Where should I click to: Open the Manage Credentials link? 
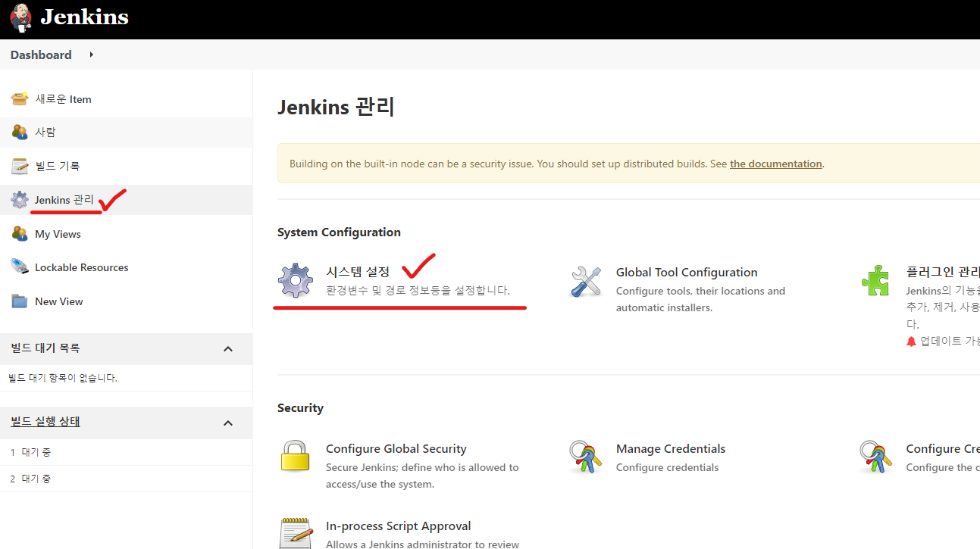click(x=671, y=448)
